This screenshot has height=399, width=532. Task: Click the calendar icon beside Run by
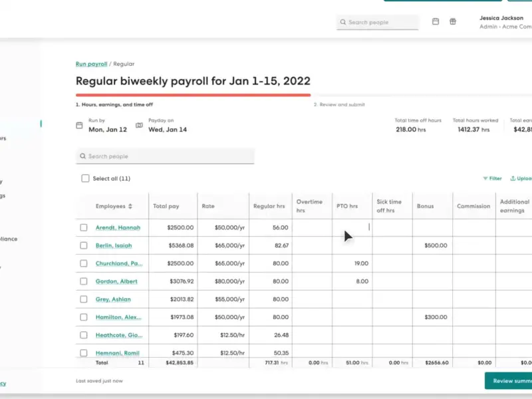(x=79, y=125)
